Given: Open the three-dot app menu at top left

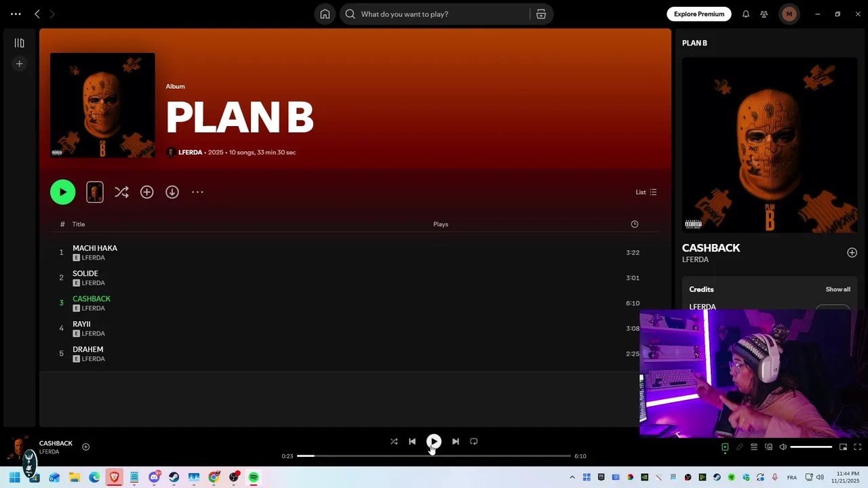Looking at the screenshot, I should click(x=16, y=14).
